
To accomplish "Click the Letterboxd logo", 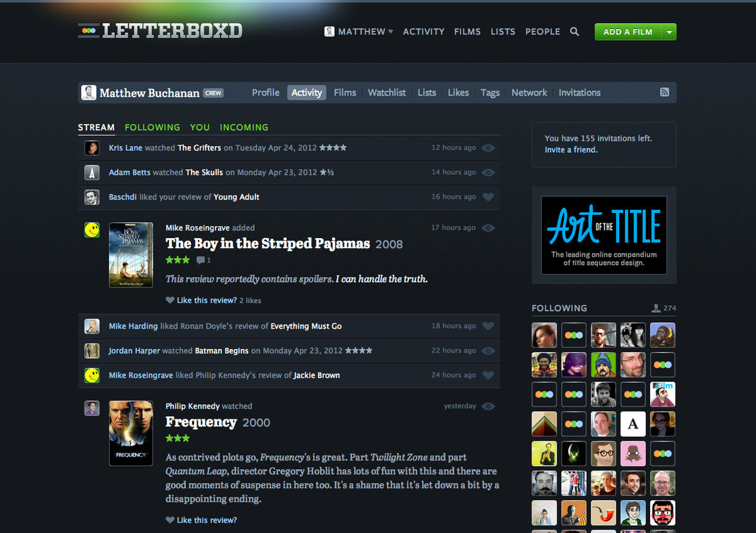I will [x=160, y=31].
